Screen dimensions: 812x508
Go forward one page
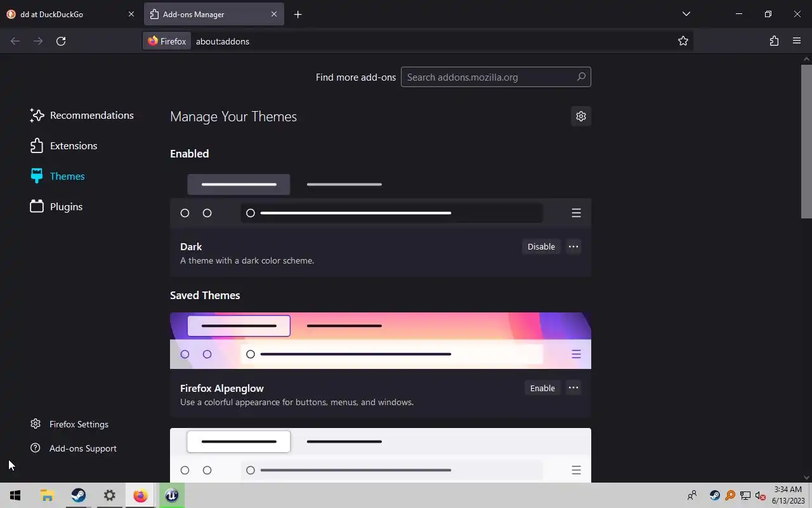point(38,41)
